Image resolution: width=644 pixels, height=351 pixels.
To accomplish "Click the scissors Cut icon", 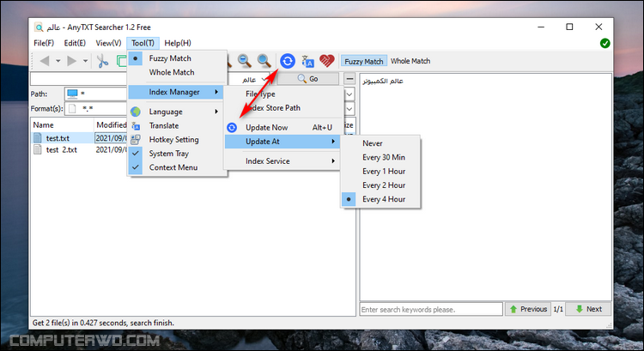I will click(x=102, y=61).
